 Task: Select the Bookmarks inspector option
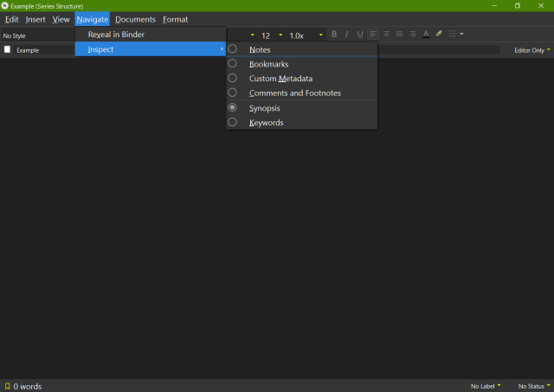[268, 65]
